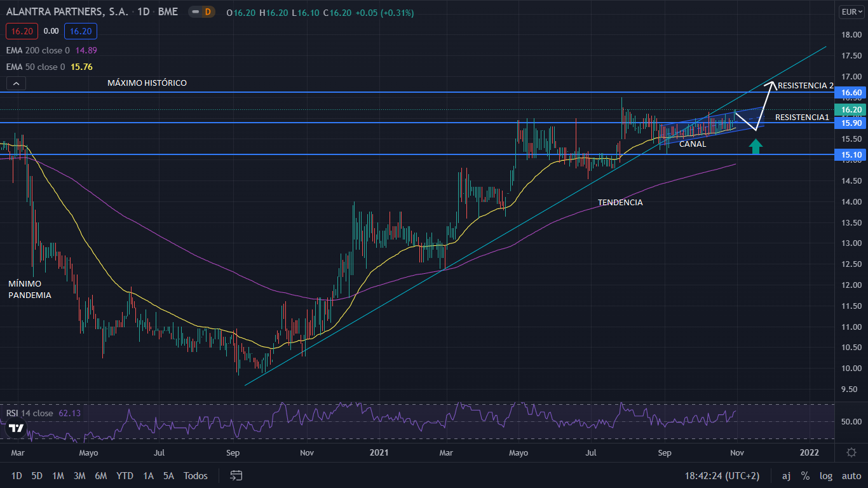Toggle auto scale mode
The height and width of the screenshot is (488, 868).
tap(851, 475)
